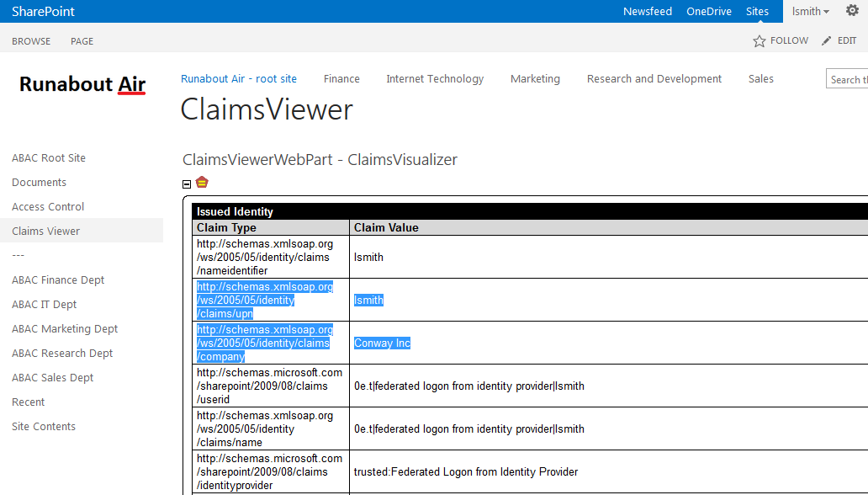Image resolution: width=868 pixels, height=495 pixels.
Task: Click the lsmith value in nameidentifier row
Action: [368, 258]
